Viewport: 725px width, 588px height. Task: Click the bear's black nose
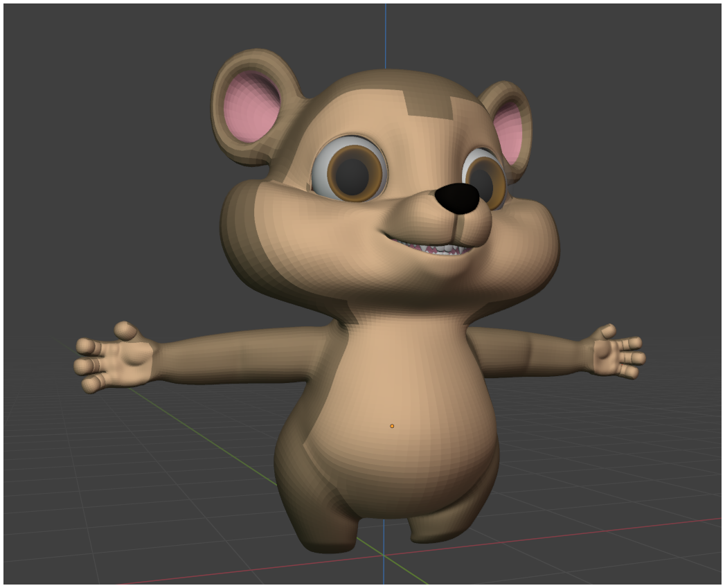[457, 197]
